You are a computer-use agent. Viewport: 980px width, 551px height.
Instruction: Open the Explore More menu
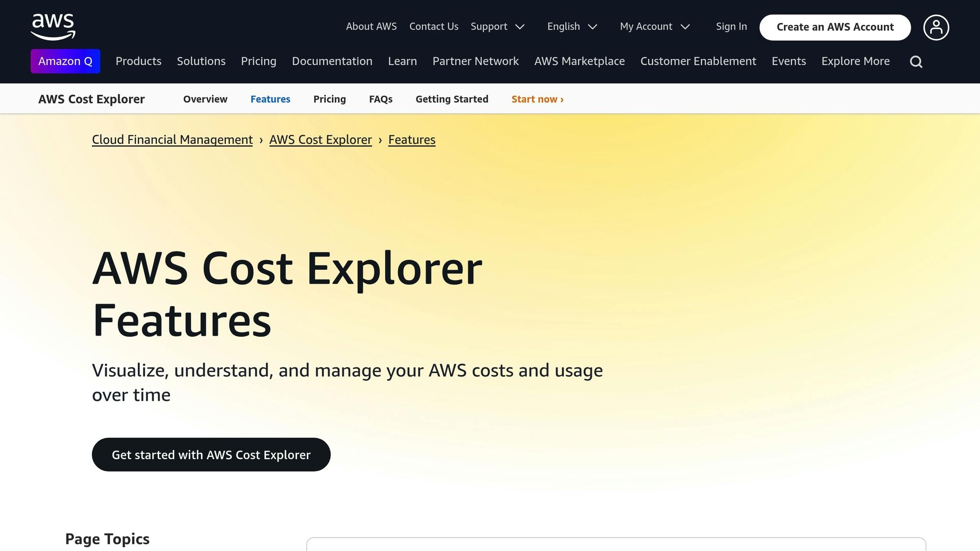(856, 61)
